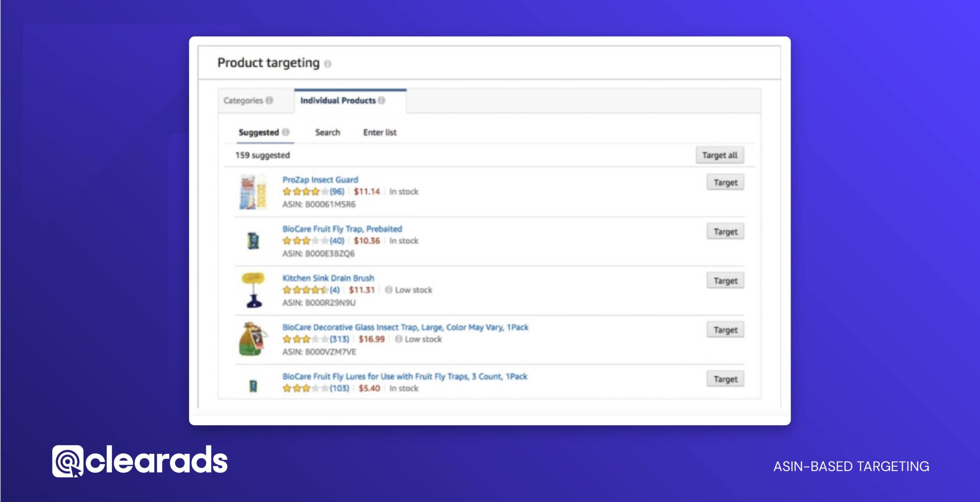Switch to the Enter list tab
The width and height of the screenshot is (980, 502).
coord(380,132)
